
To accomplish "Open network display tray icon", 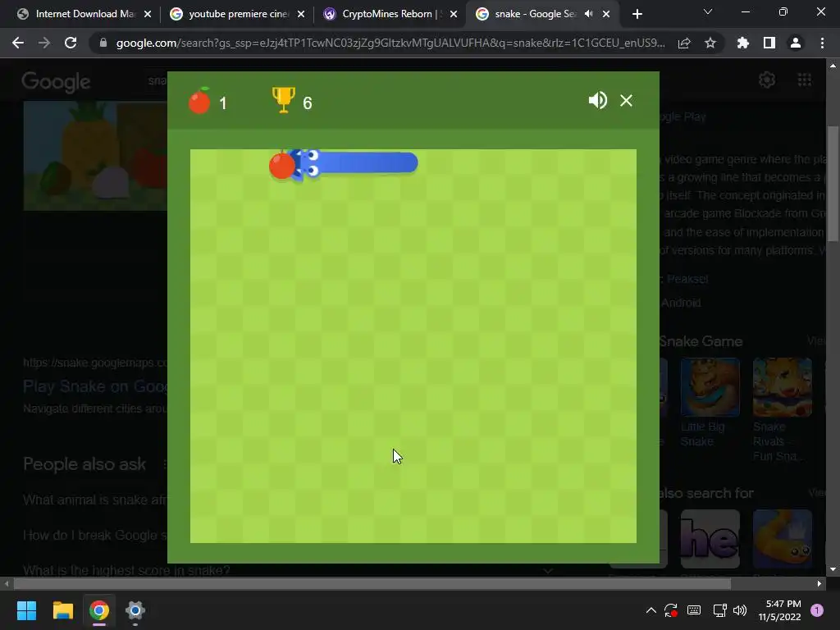I will click(720, 610).
